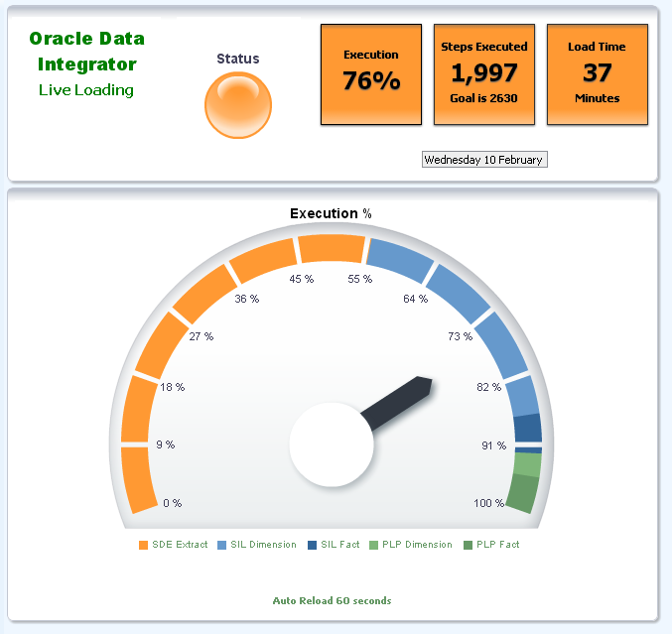The height and width of the screenshot is (634, 672).
Task: Select the SDE Extract legend label
Action: [x=180, y=545]
